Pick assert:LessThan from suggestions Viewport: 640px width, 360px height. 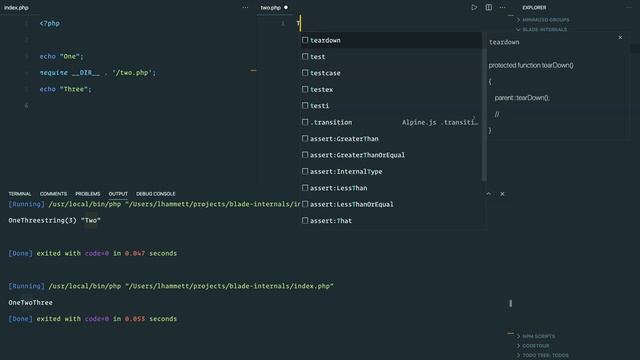(x=391, y=188)
